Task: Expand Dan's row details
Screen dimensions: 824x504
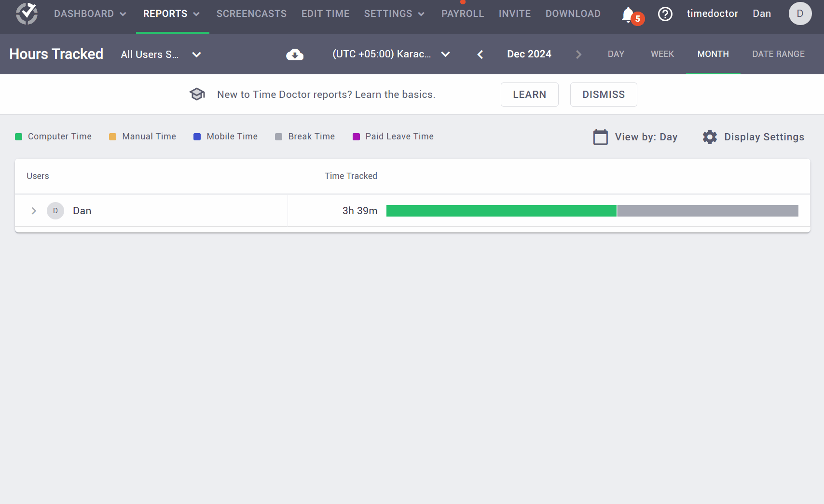Action: click(33, 211)
